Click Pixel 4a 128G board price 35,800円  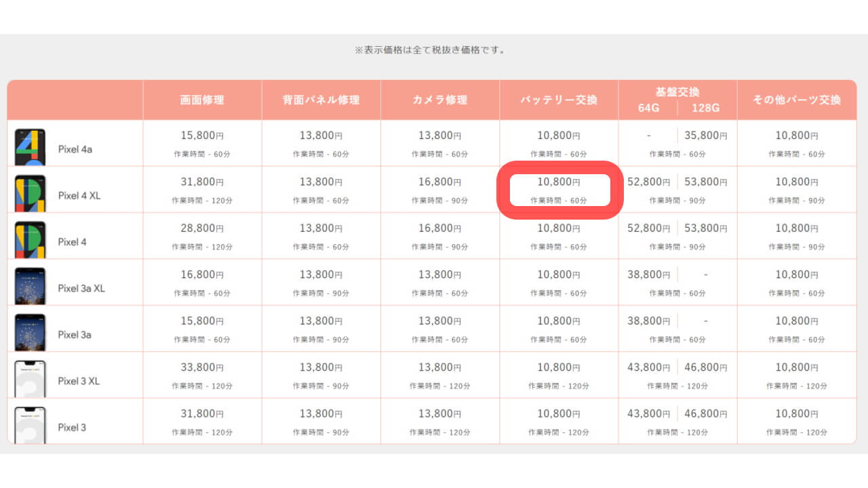[x=706, y=136]
